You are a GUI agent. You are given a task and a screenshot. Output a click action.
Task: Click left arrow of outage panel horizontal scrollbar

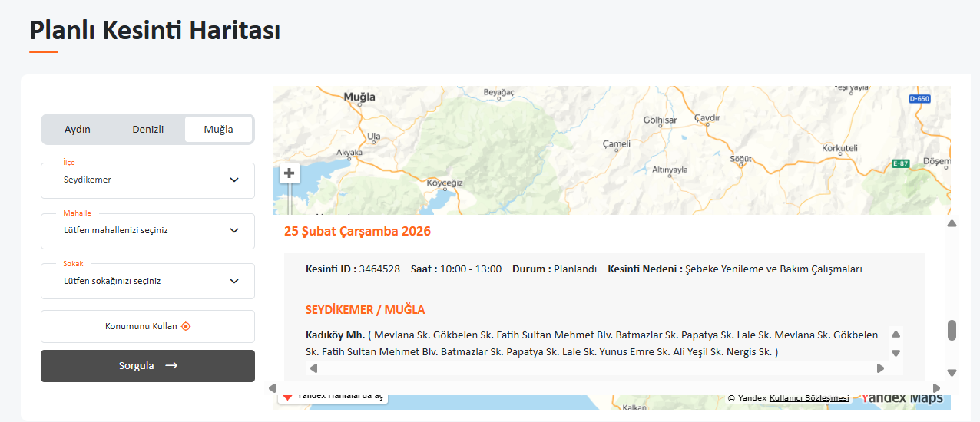point(272,388)
